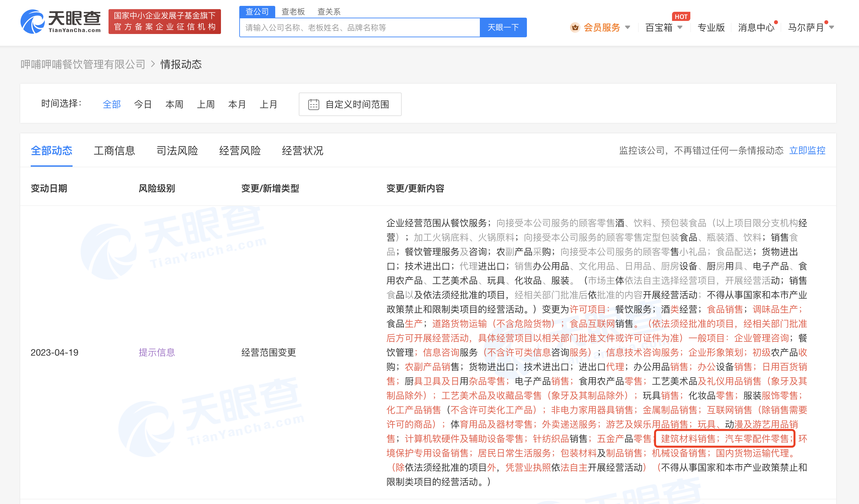Click the 提示信息 risk level link
The image size is (859, 504).
157,352
